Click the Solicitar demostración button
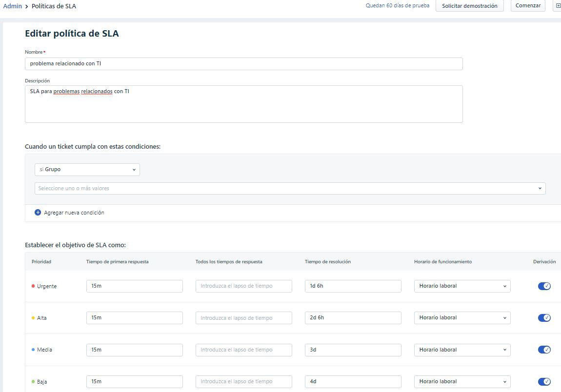561x392 pixels. pos(469,5)
